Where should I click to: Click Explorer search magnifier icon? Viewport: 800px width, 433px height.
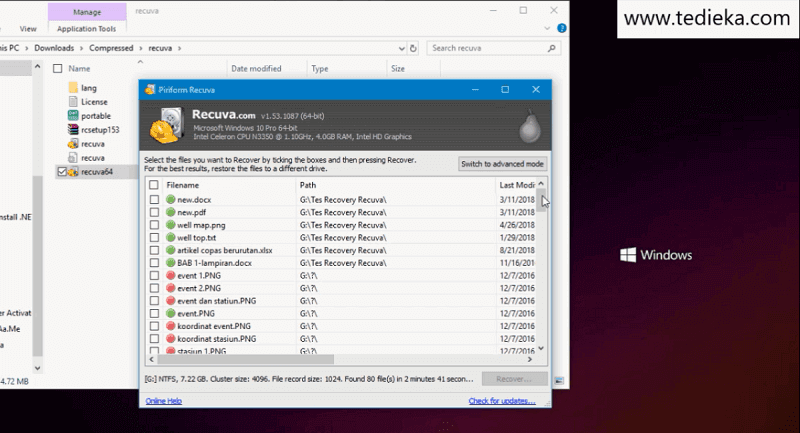coord(552,48)
